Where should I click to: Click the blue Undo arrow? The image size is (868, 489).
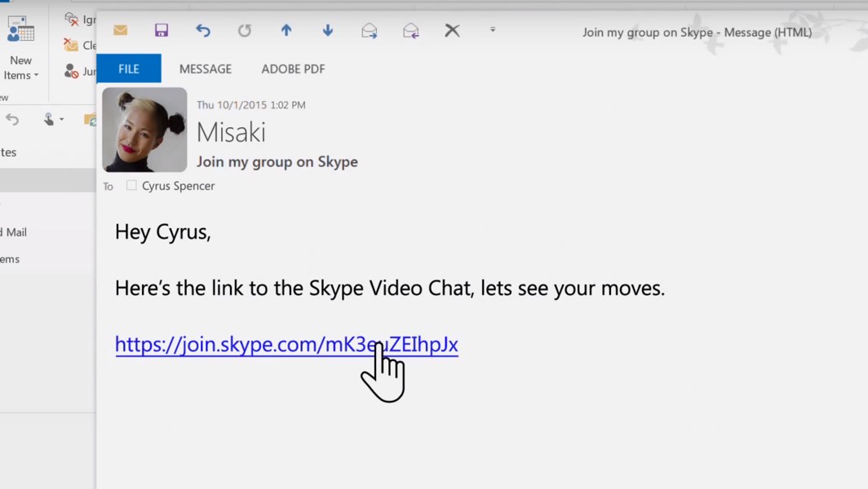[203, 31]
